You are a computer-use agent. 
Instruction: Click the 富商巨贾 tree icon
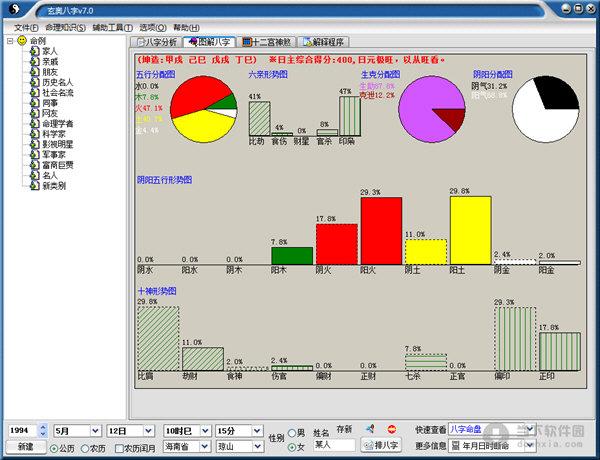coord(35,165)
